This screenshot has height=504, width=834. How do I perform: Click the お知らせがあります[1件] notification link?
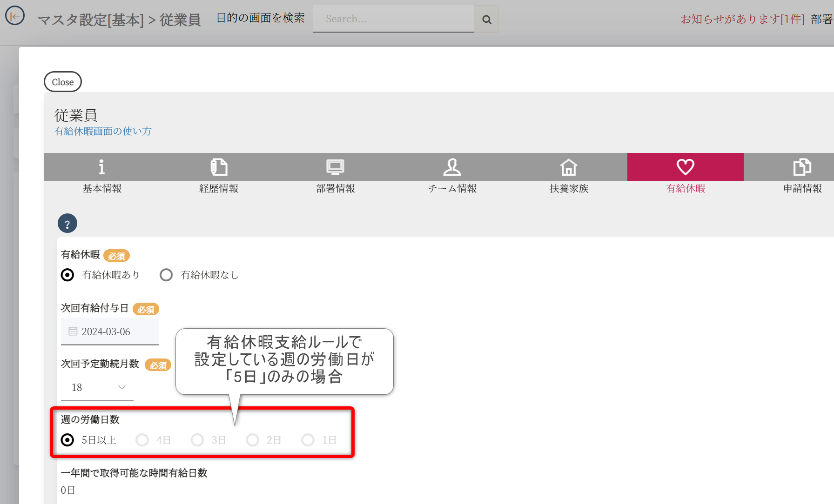point(742,19)
